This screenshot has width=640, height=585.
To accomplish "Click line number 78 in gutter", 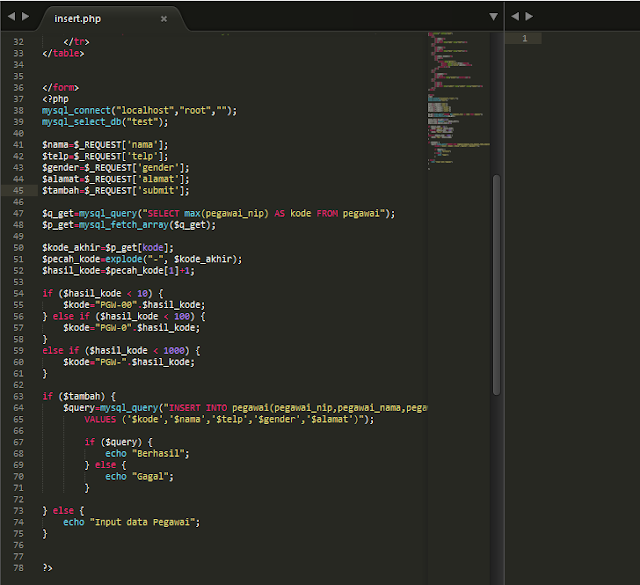I will pyautogui.click(x=18, y=568).
